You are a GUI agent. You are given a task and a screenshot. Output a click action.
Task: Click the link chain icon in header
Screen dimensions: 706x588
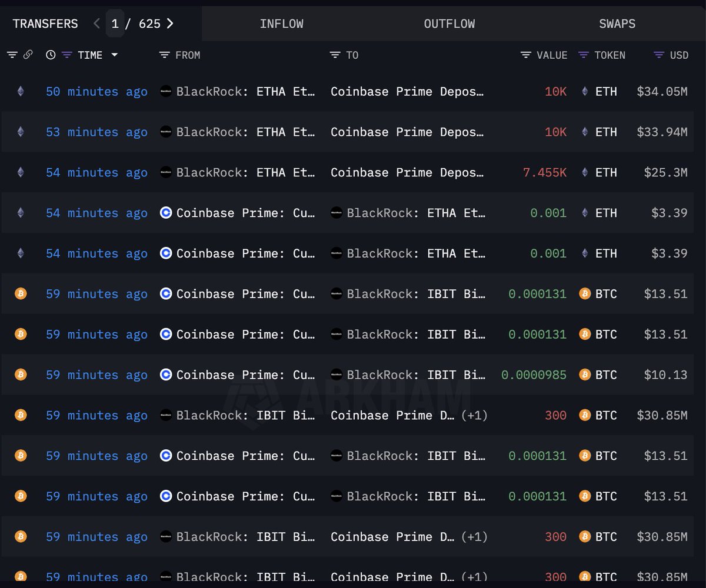(28, 55)
